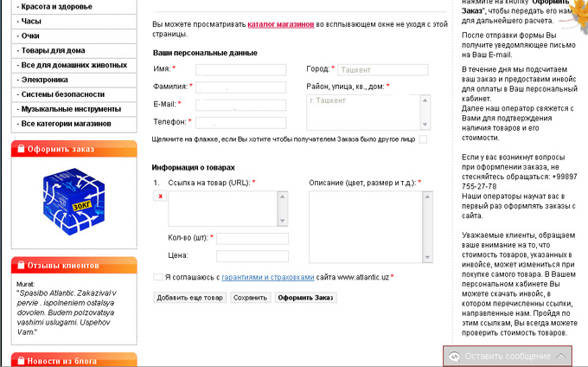Open Оставить сообщение chat widget
This screenshot has width=588, height=367.
point(508,356)
